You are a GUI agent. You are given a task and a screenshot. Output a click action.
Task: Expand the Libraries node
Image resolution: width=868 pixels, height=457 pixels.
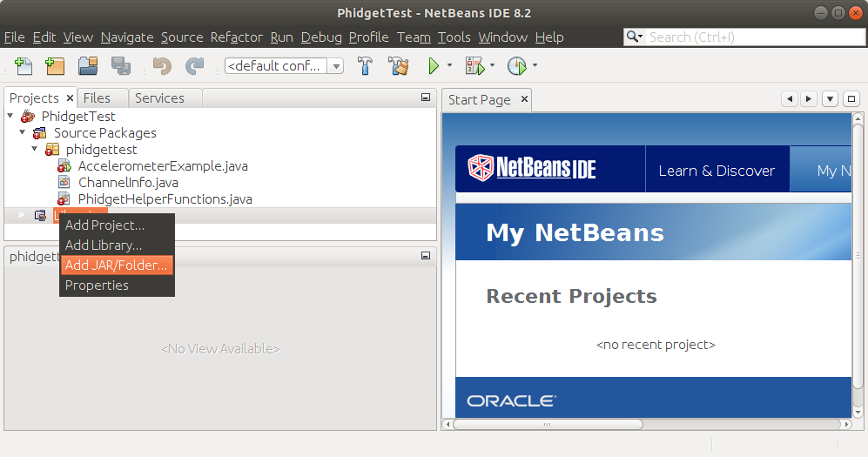coord(22,215)
